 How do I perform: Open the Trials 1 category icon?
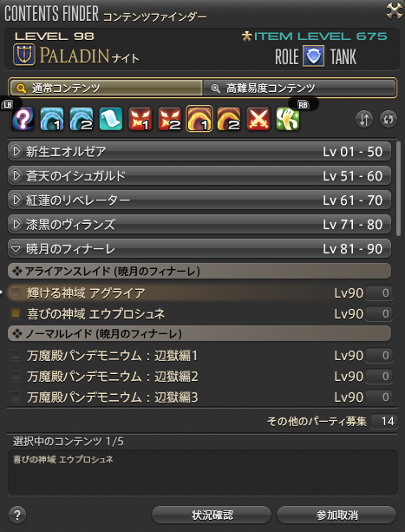click(x=140, y=119)
